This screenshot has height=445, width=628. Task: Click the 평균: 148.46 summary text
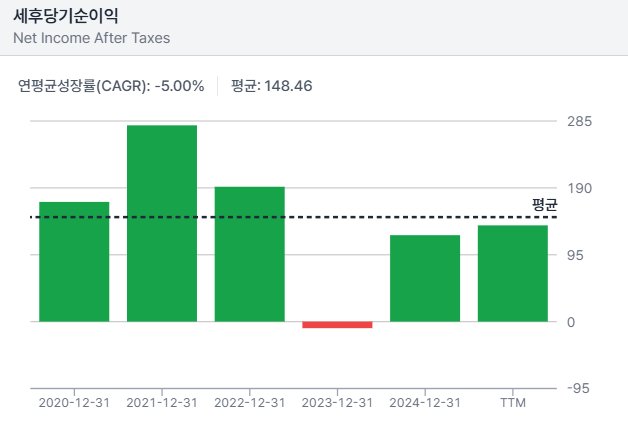click(x=271, y=86)
